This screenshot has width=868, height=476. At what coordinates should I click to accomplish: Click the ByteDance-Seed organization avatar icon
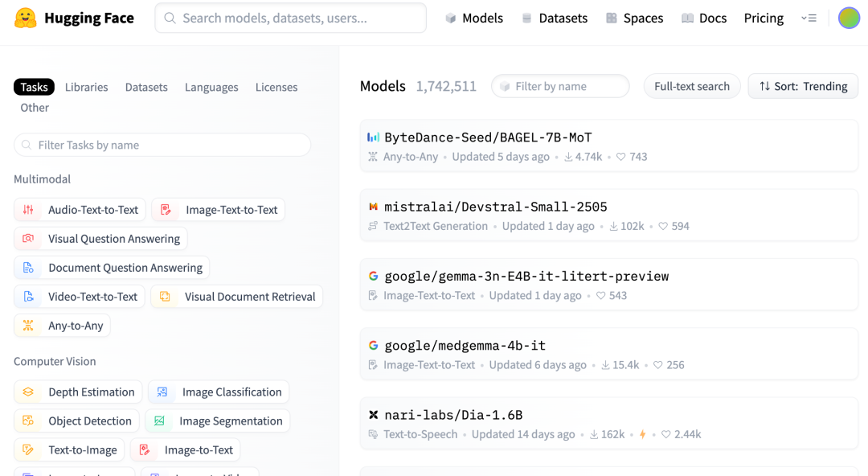click(x=373, y=137)
